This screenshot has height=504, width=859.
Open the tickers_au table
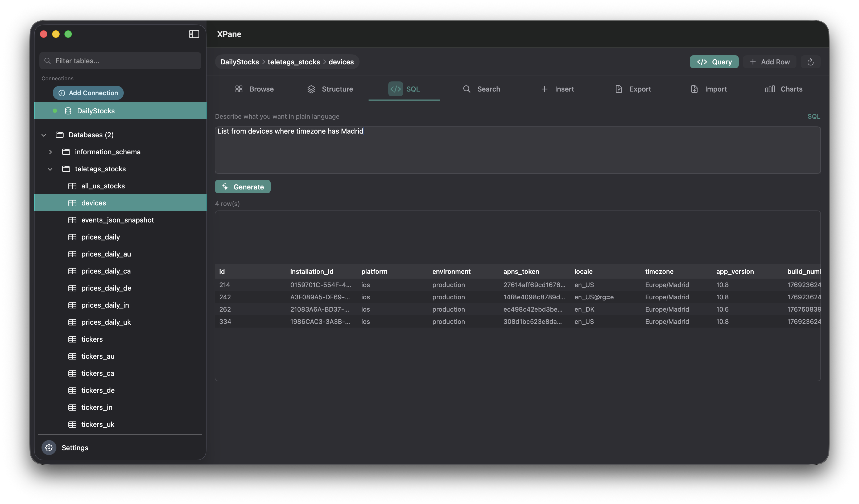pyautogui.click(x=120, y=356)
